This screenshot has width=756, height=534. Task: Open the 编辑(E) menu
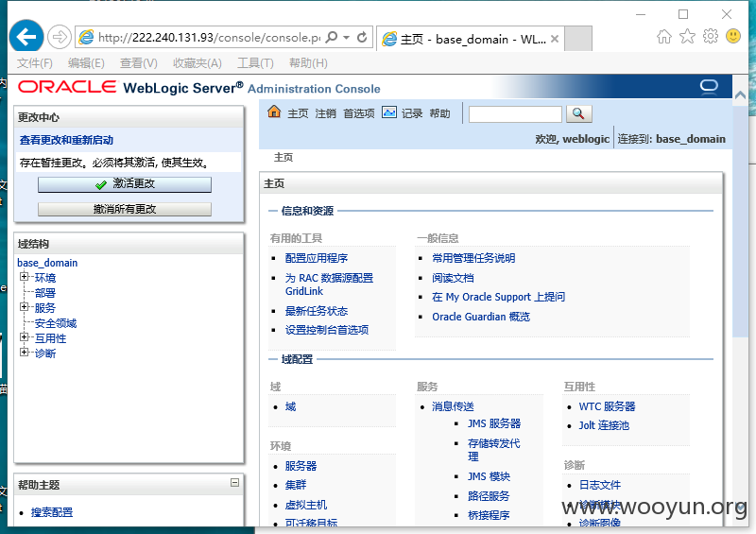click(86, 63)
